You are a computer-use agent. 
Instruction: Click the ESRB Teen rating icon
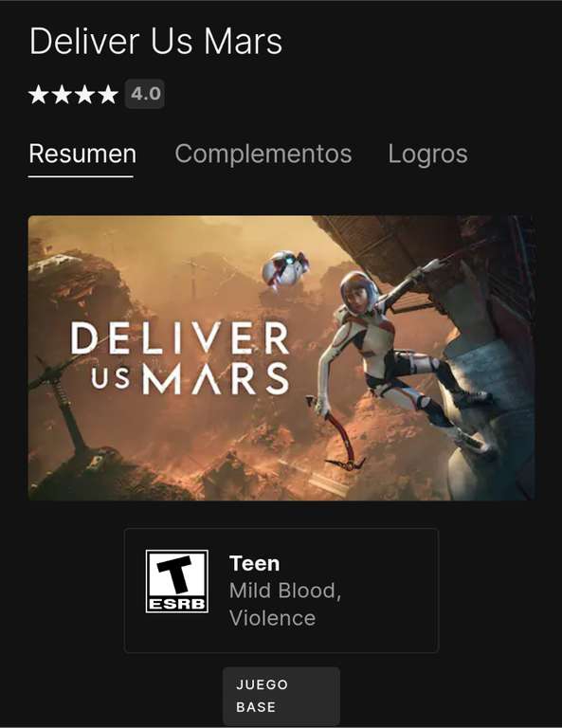[177, 581]
